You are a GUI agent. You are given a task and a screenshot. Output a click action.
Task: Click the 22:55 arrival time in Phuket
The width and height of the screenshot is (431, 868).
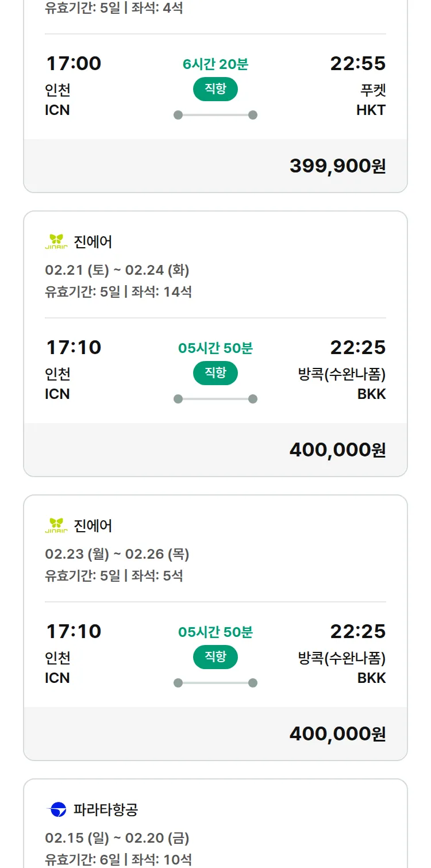357,63
